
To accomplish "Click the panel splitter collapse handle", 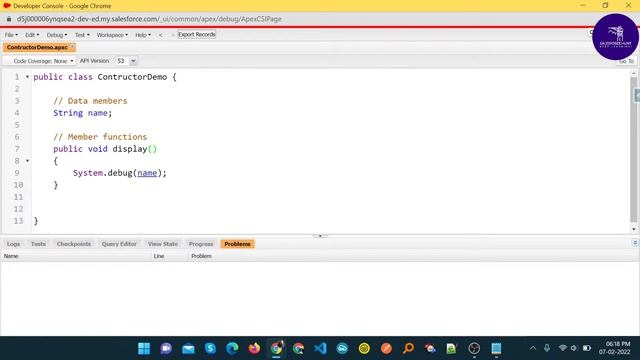I will coord(320,236).
